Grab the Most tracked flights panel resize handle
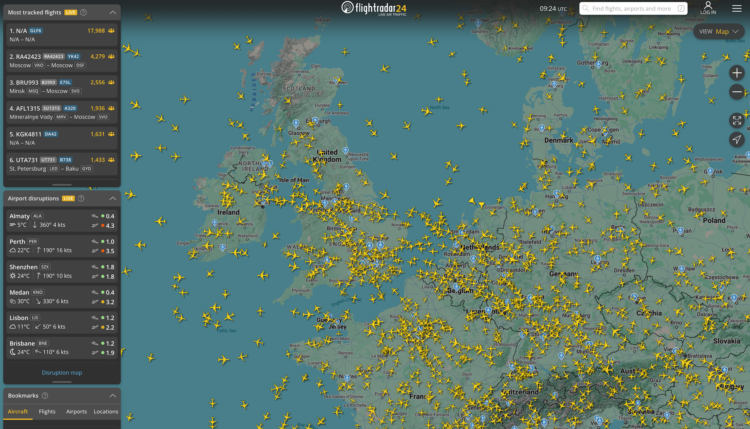 point(62,184)
